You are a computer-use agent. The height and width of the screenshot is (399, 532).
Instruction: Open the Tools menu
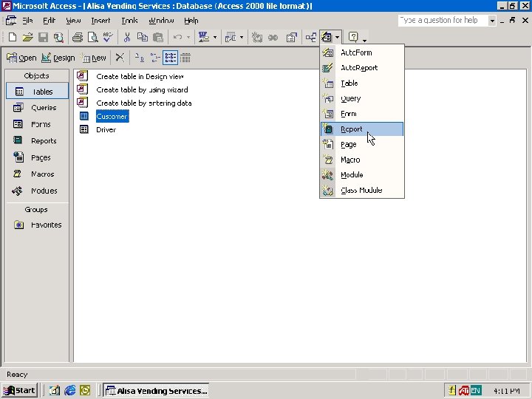point(129,21)
